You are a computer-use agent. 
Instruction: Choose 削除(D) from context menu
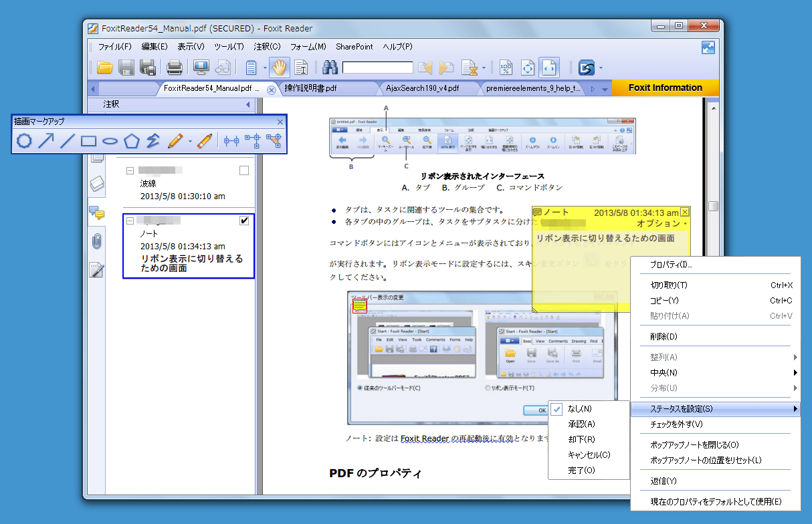(x=715, y=336)
